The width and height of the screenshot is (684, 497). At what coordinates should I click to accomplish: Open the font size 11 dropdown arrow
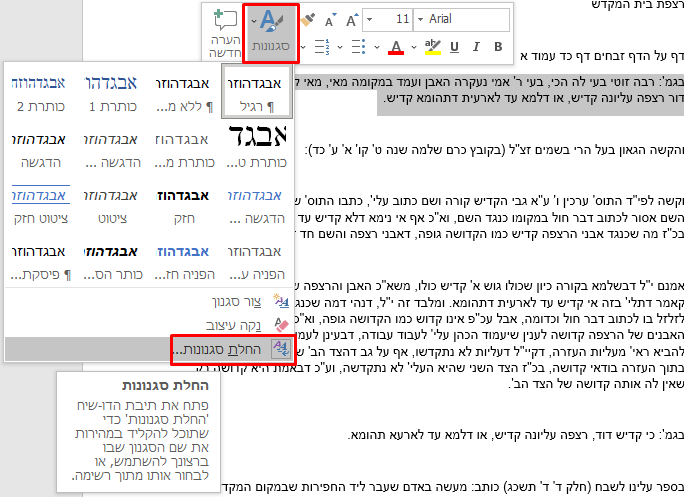370,20
